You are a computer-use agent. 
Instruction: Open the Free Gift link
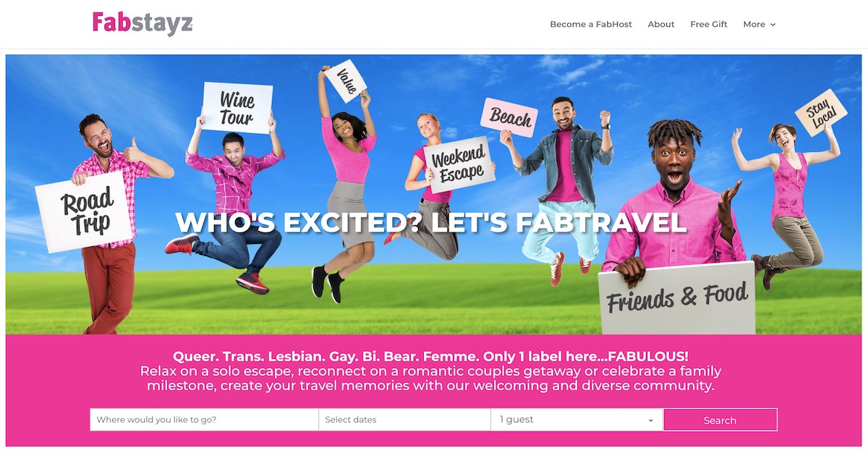point(709,24)
